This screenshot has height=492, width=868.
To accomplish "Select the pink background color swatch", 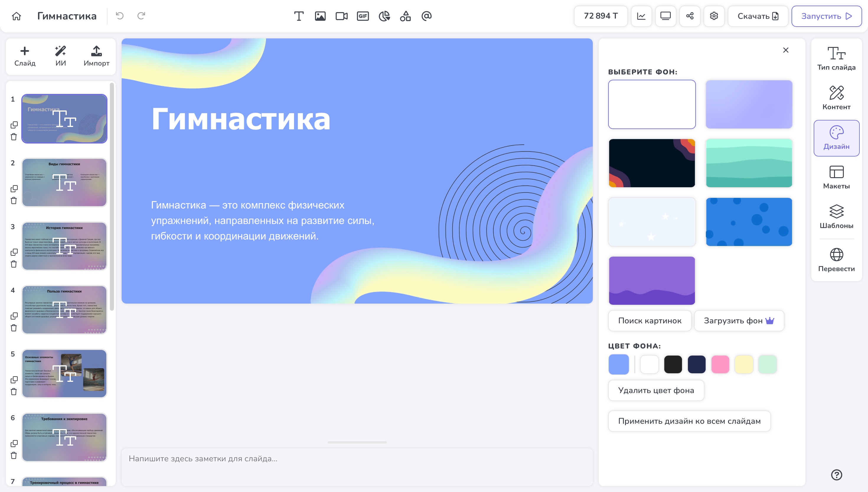I will click(720, 364).
